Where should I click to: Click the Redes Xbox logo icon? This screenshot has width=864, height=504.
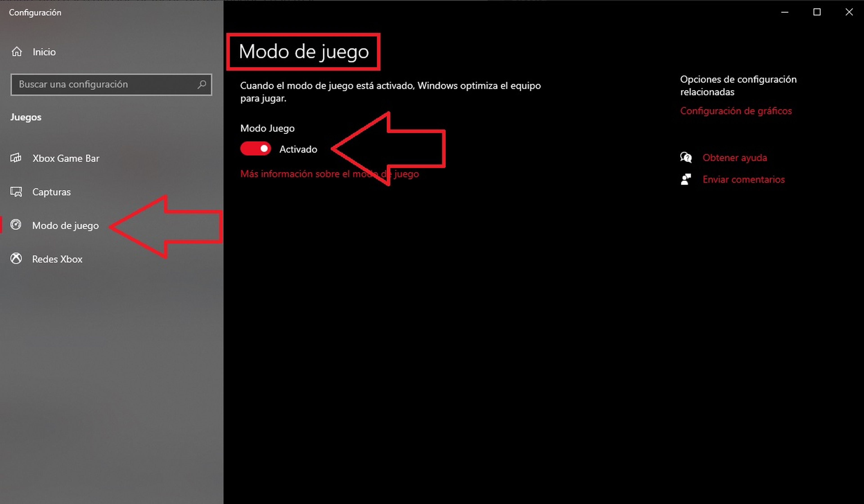click(16, 258)
